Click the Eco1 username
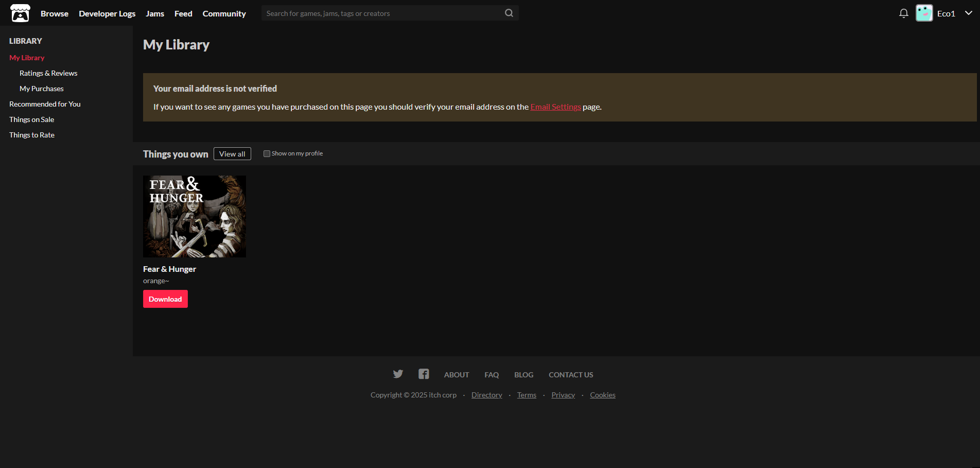980x468 pixels. (x=946, y=13)
